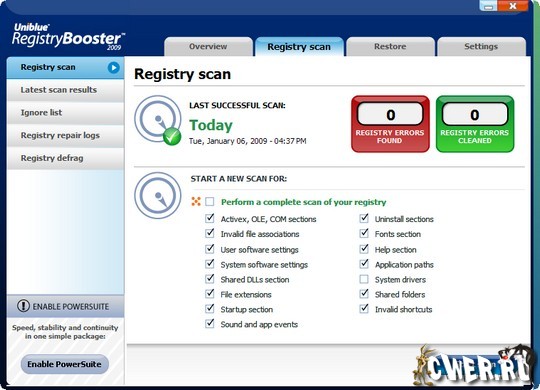Uncheck Uninstall sections option
The width and height of the screenshot is (540, 390).
pos(364,218)
